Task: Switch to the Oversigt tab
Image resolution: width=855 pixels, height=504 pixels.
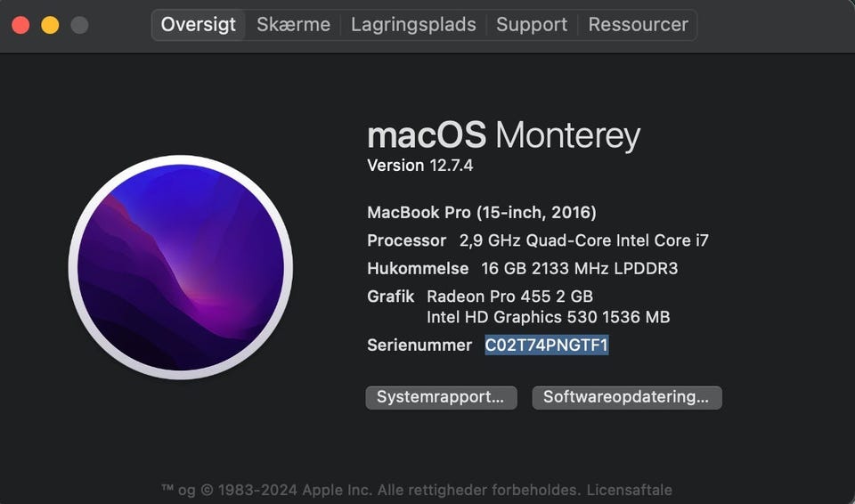Action: point(198,25)
